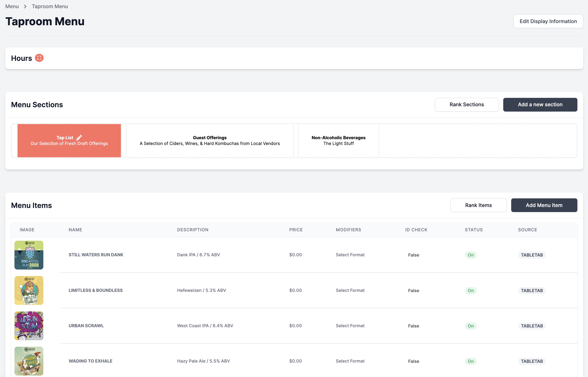This screenshot has height=377, width=588.
Task: Click the breadcrumb chevron separator arrow
Action: (25, 6)
